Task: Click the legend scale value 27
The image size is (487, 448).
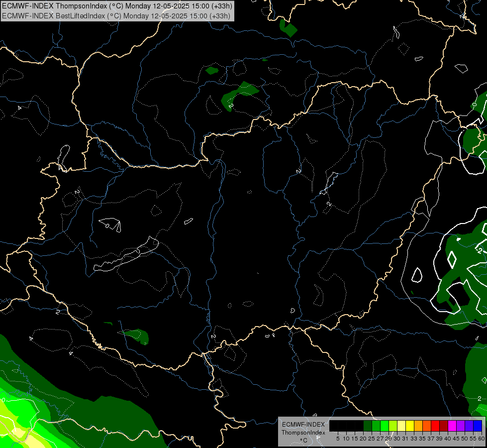Action: point(380,439)
